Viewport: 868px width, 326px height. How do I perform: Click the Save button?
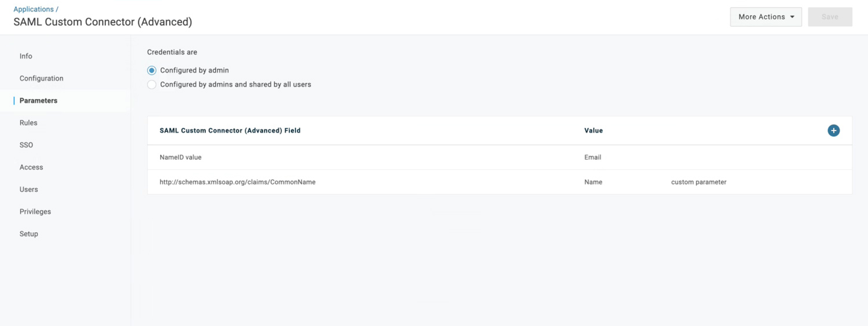(830, 17)
